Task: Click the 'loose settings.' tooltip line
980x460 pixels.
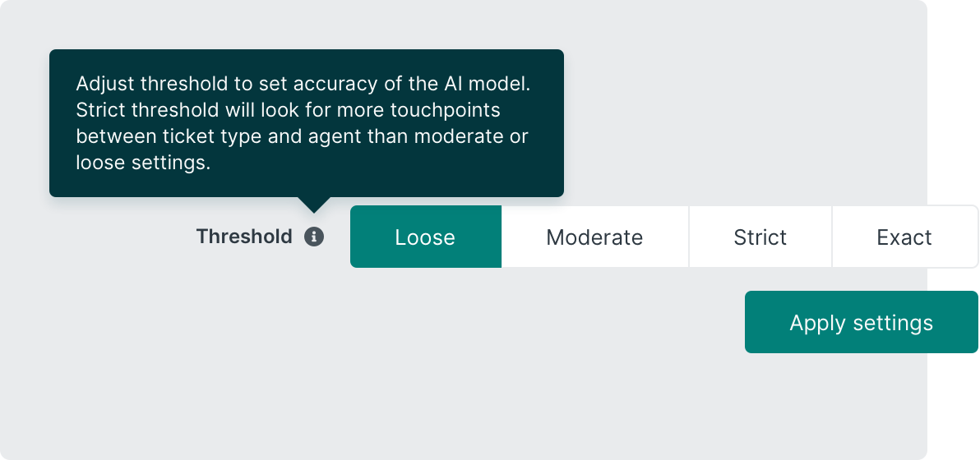Action: (x=143, y=163)
